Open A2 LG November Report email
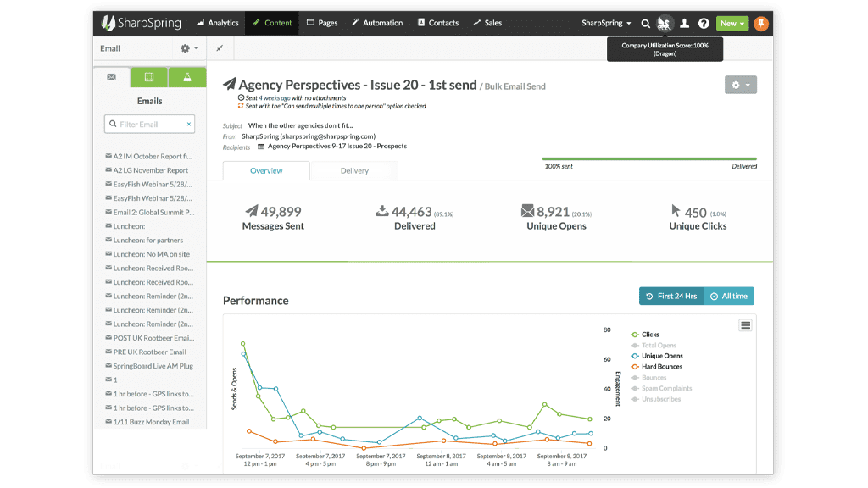 [x=147, y=170]
